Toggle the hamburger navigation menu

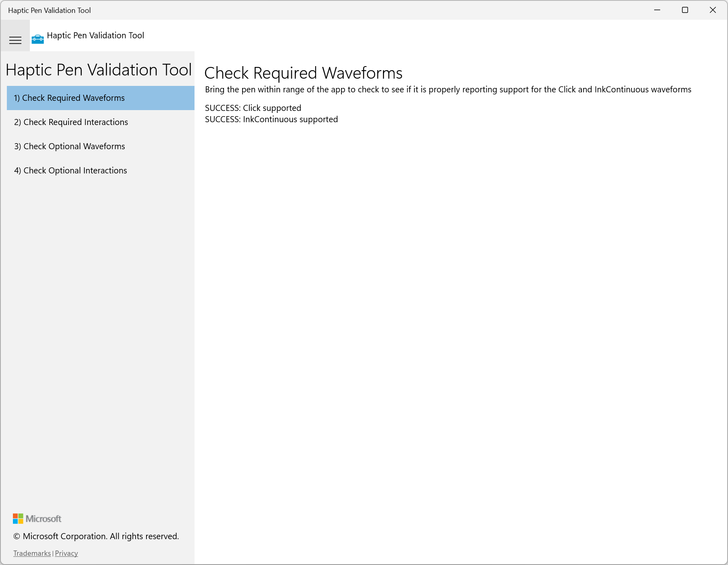click(15, 40)
